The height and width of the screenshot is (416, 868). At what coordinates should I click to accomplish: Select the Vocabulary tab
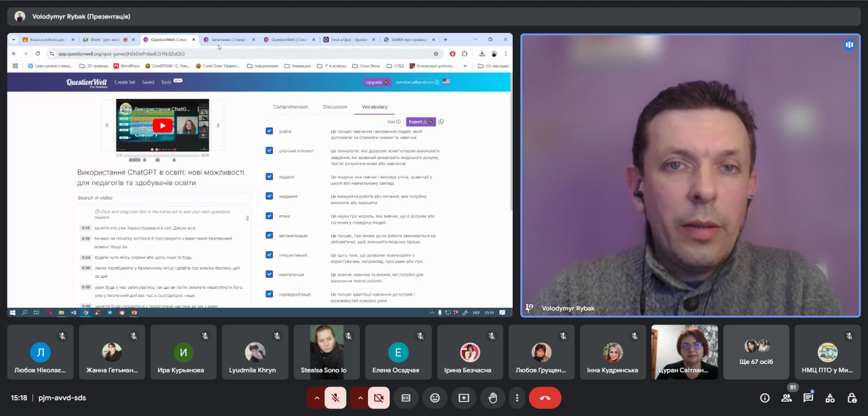pyautogui.click(x=374, y=107)
